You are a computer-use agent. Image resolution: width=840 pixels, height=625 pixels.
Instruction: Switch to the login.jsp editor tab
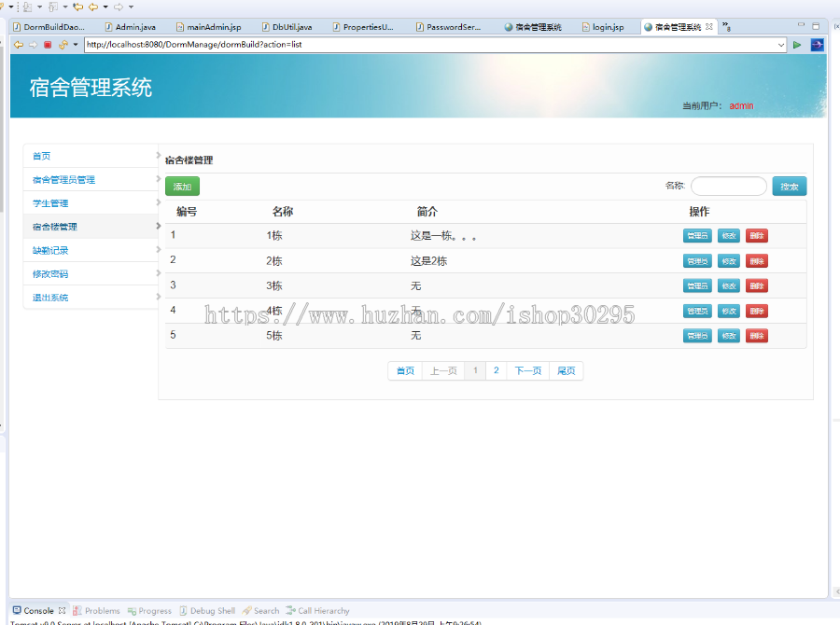pyautogui.click(x=605, y=26)
